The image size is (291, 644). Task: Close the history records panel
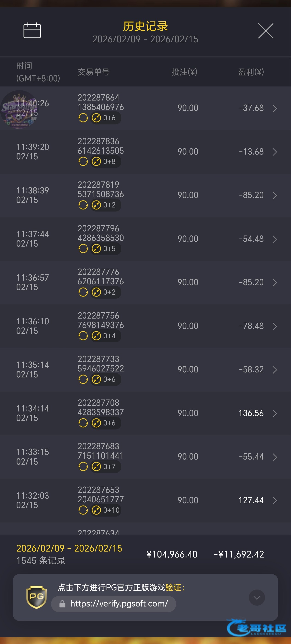coord(265,31)
